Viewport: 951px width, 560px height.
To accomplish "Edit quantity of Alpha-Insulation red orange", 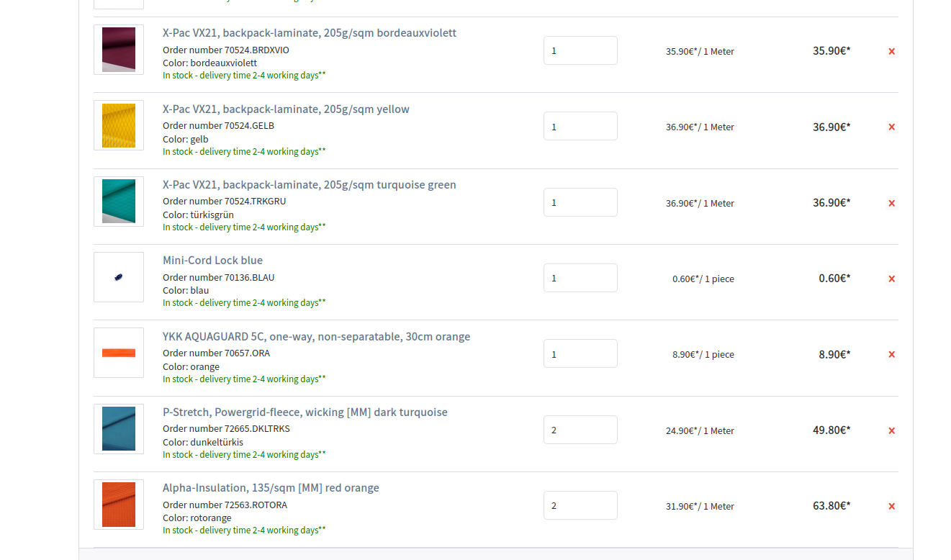I will pyautogui.click(x=580, y=505).
